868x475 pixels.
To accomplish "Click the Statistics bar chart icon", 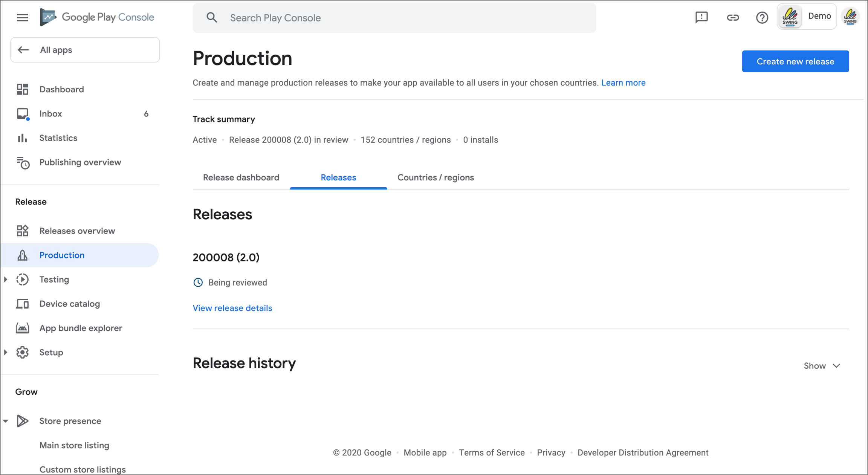I will point(22,138).
